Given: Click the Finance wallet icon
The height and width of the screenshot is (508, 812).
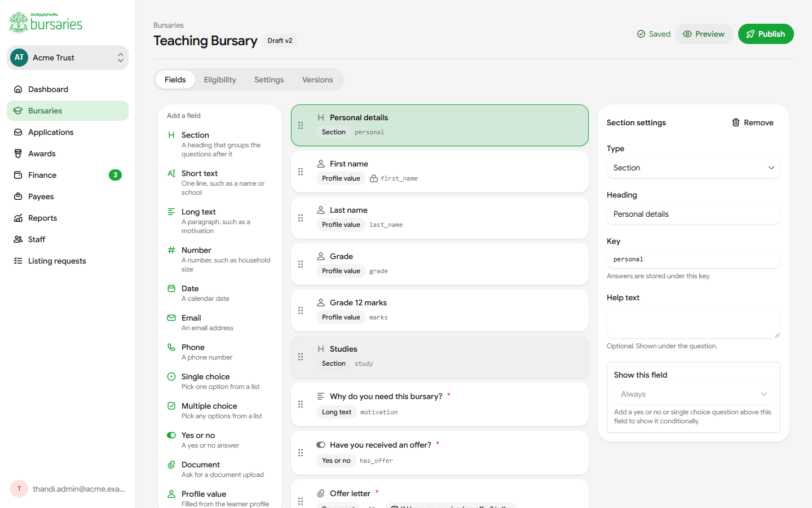Looking at the screenshot, I should [x=18, y=175].
